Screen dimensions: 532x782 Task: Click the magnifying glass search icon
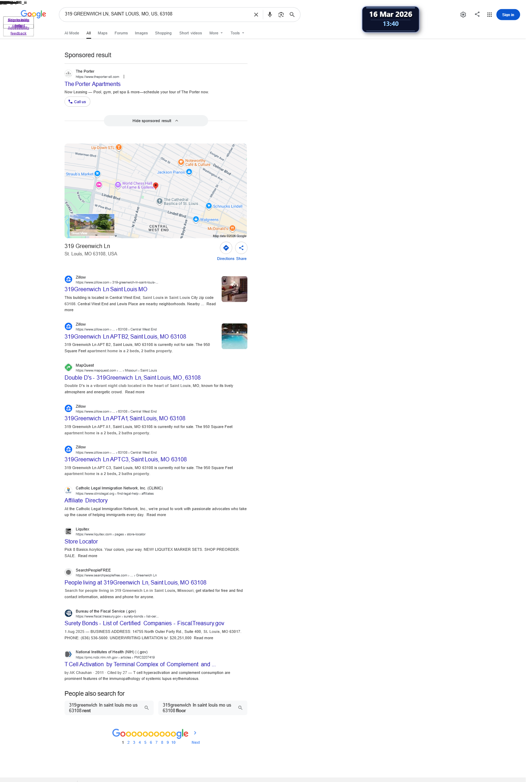coord(292,15)
